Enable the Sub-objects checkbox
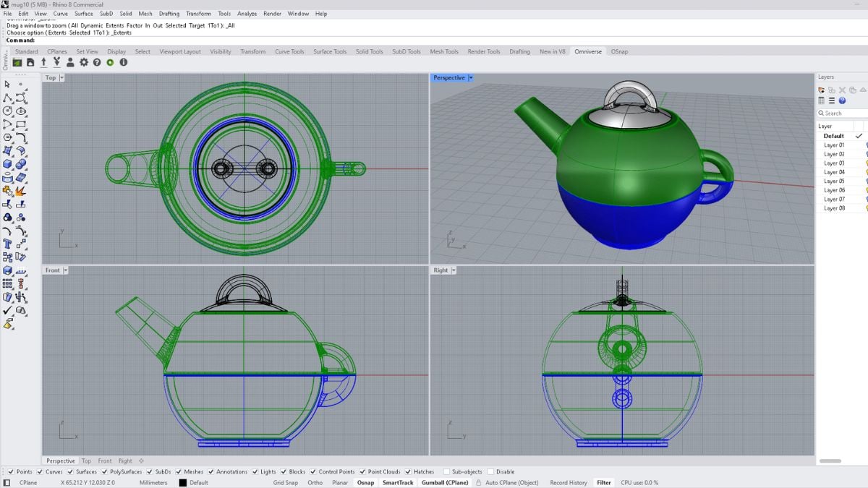868x488 pixels. point(446,472)
